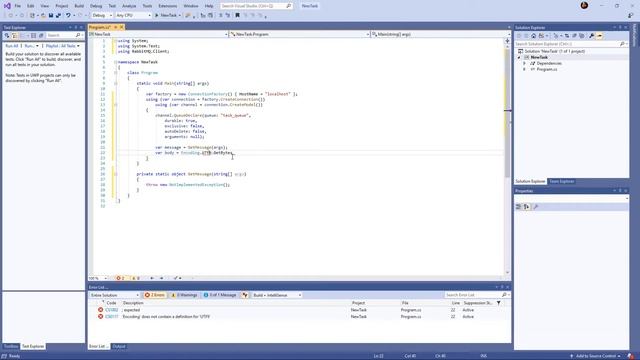Open the Extensions menu

[168, 6]
